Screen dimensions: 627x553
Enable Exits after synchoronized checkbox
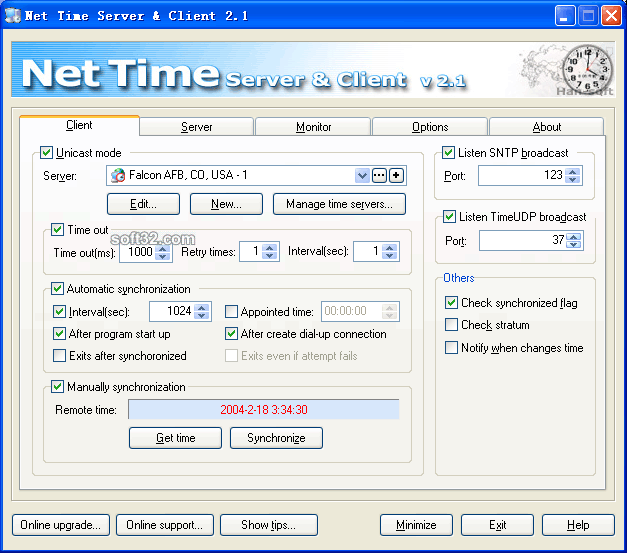[x=60, y=355]
